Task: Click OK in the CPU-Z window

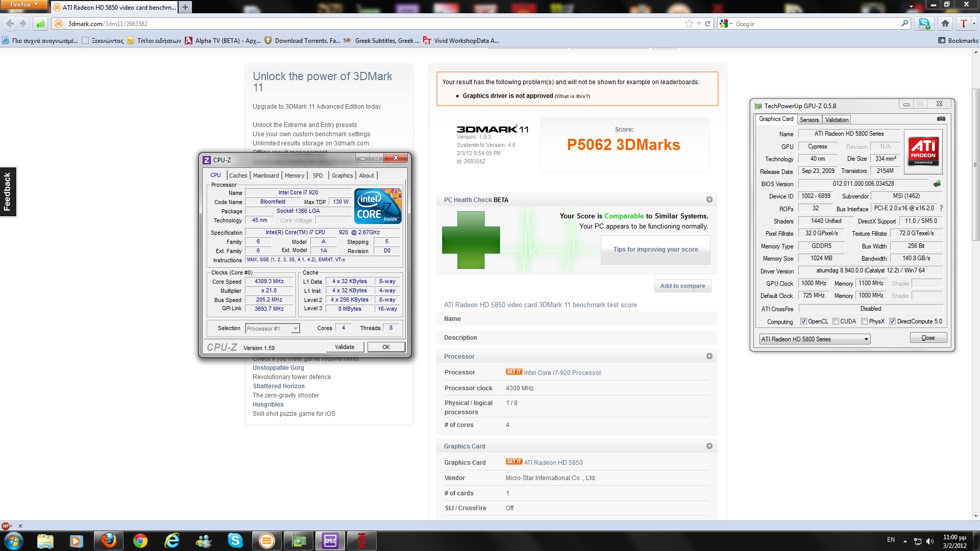Action: point(386,347)
